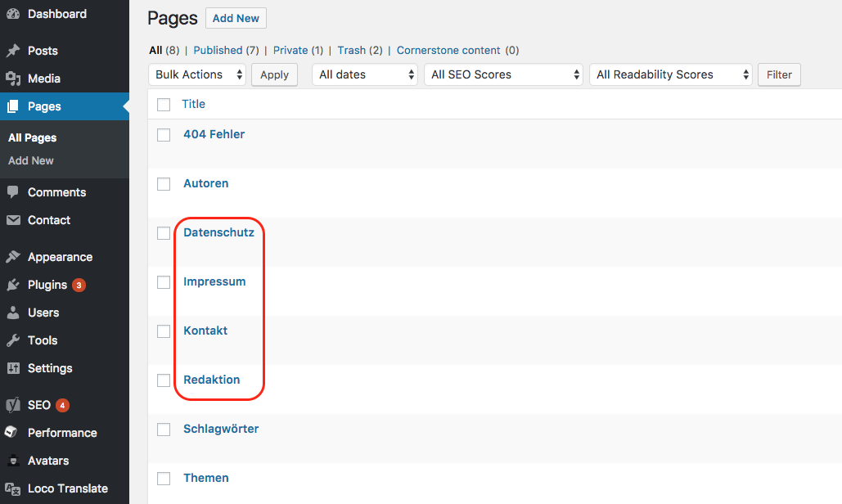Sort pages by the Title column header
Viewport: 842px width, 504px height.
pyautogui.click(x=193, y=104)
